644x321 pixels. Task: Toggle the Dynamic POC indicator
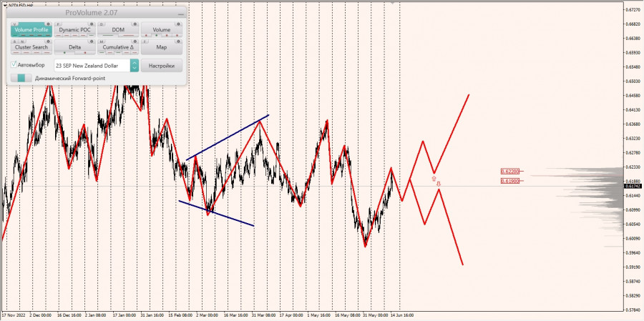[74, 30]
